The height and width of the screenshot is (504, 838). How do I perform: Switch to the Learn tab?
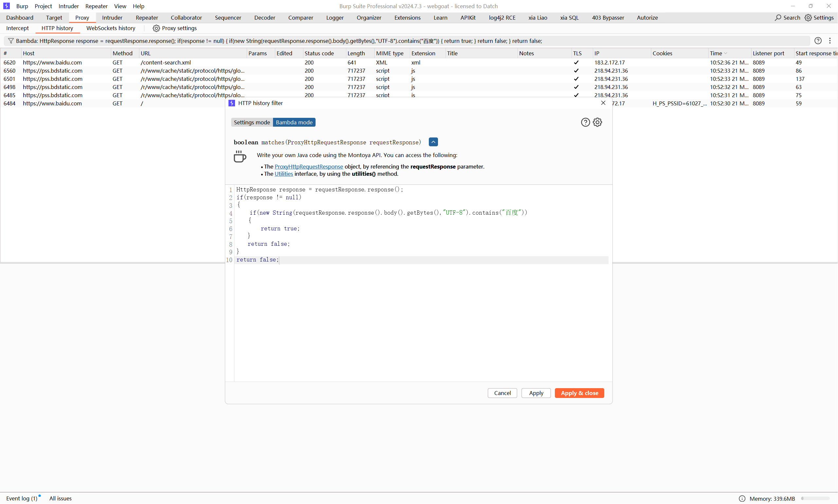click(440, 18)
